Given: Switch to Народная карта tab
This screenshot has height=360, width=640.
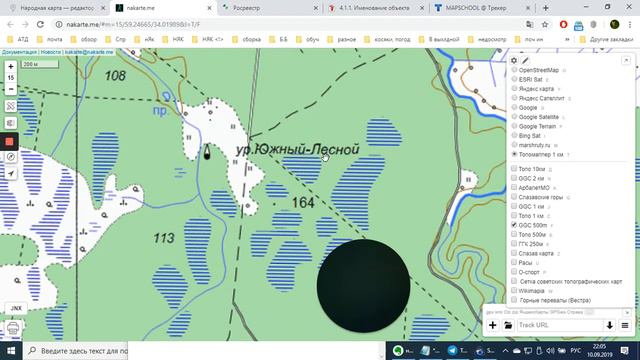Looking at the screenshot, I should coord(57,8).
